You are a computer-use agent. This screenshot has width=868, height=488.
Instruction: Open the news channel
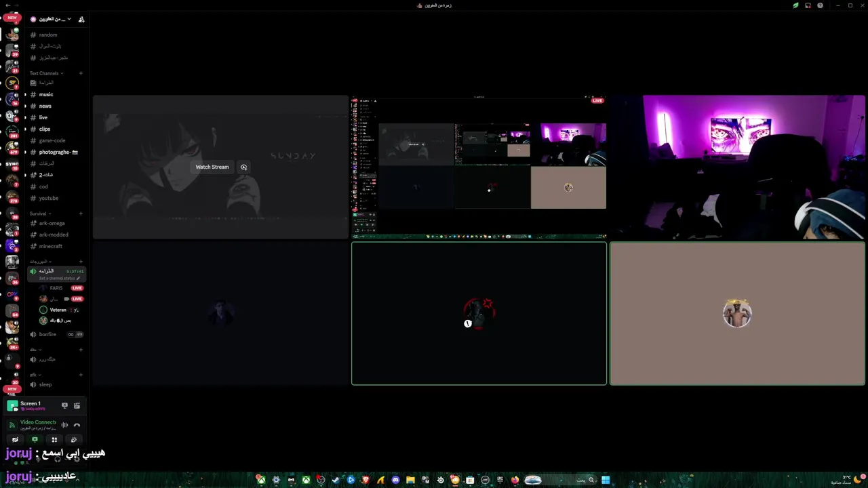(x=56, y=106)
